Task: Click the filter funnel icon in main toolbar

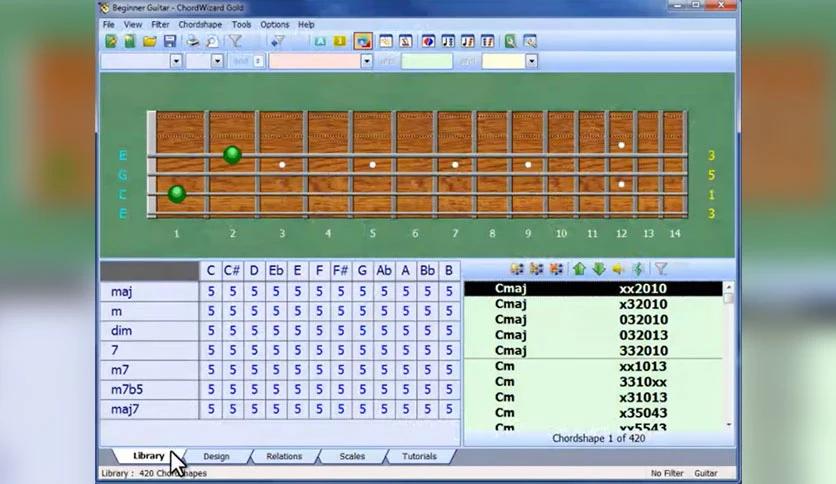Action: point(235,41)
